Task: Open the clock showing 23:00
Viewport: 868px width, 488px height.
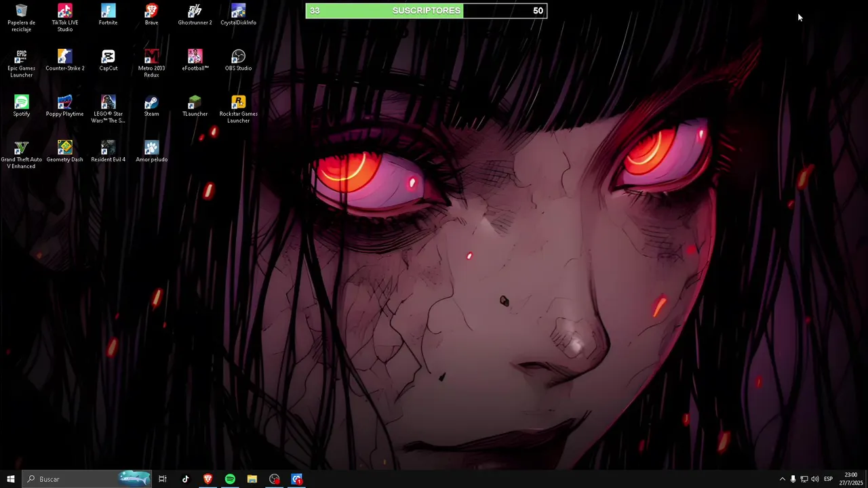Action: tap(851, 479)
